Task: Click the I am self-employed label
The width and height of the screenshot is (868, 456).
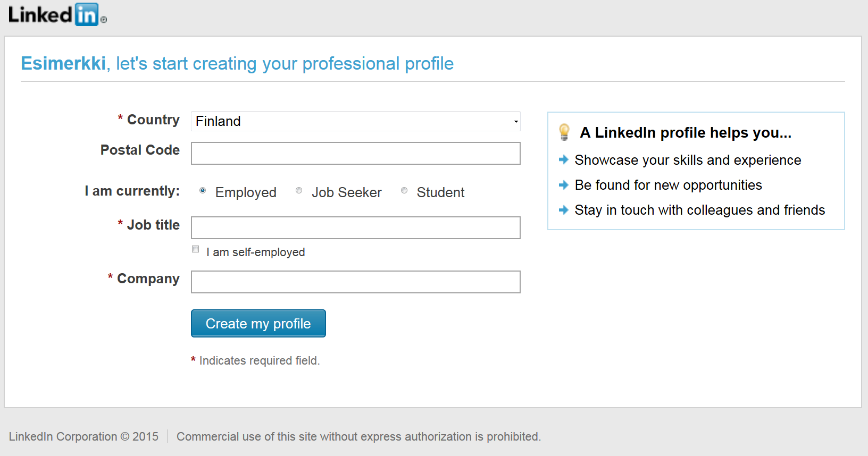Action: (256, 252)
